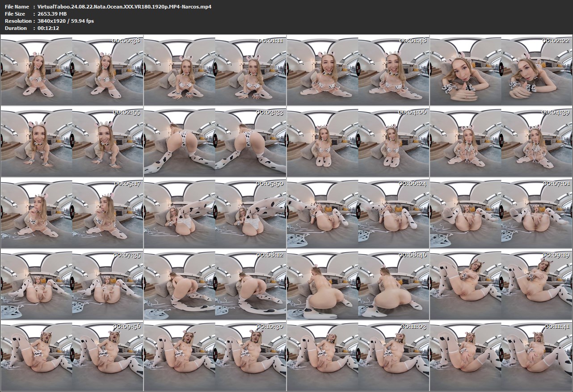Click the thumbnail stamped 00:04:06
573x392 pixels.
(x=358, y=142)
